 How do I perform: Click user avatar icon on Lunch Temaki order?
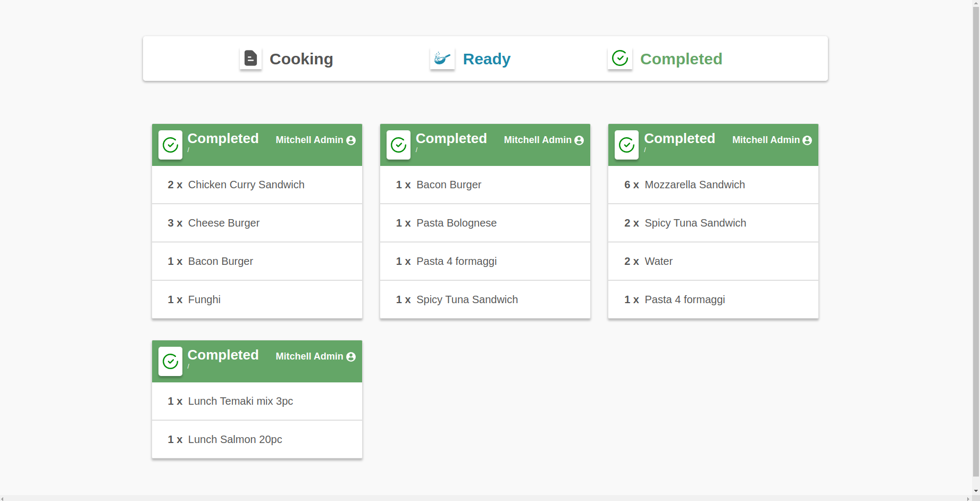coord(351,357)
